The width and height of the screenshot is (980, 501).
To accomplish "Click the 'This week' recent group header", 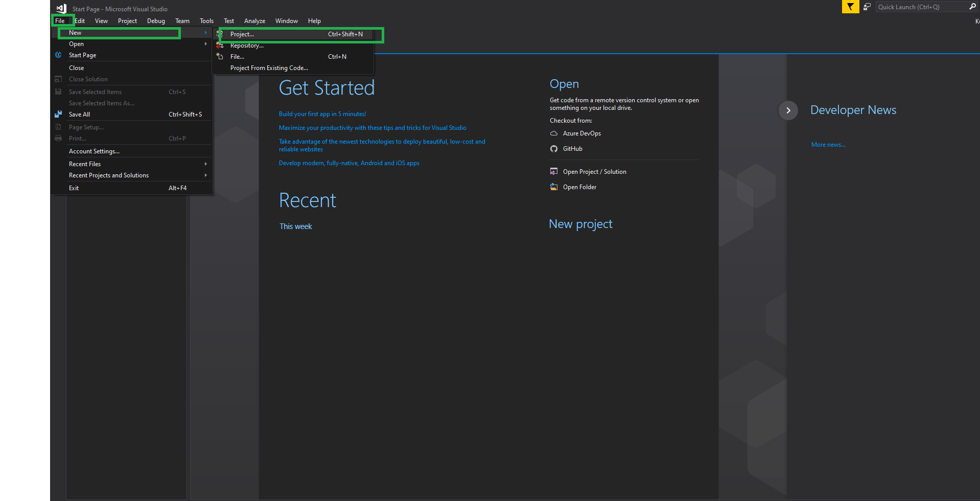I will point(295,226).
